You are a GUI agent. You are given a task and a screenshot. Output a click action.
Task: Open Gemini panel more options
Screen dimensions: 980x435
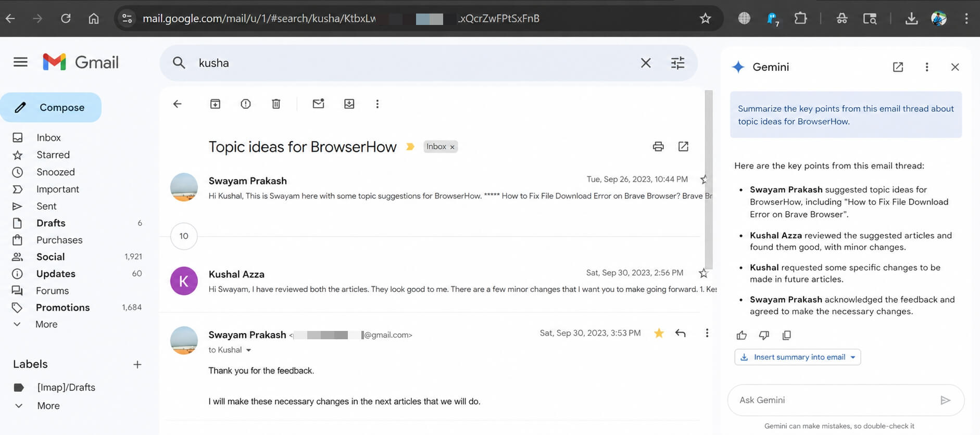point(927,67)
